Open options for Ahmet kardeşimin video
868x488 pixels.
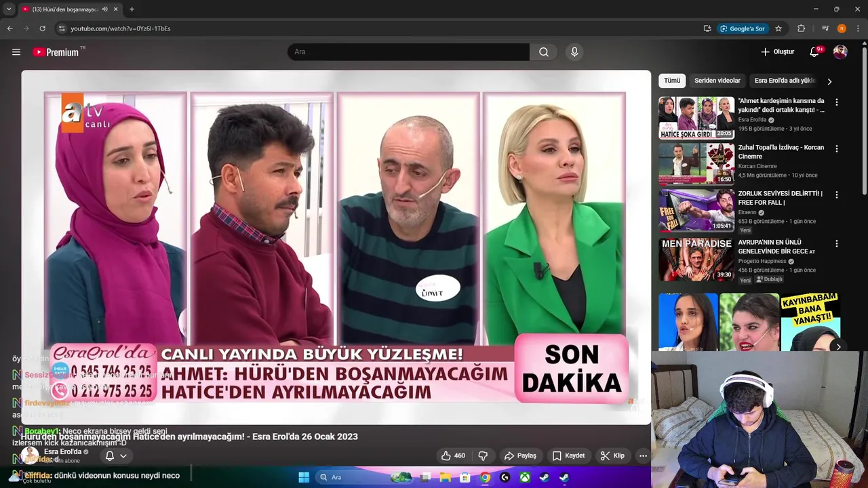coord(836,102)
